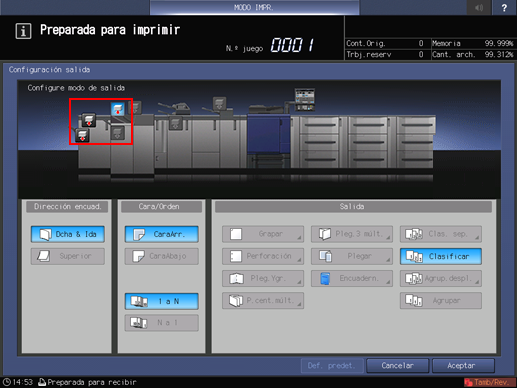Select 1 a N output order

tap(162, 301)
